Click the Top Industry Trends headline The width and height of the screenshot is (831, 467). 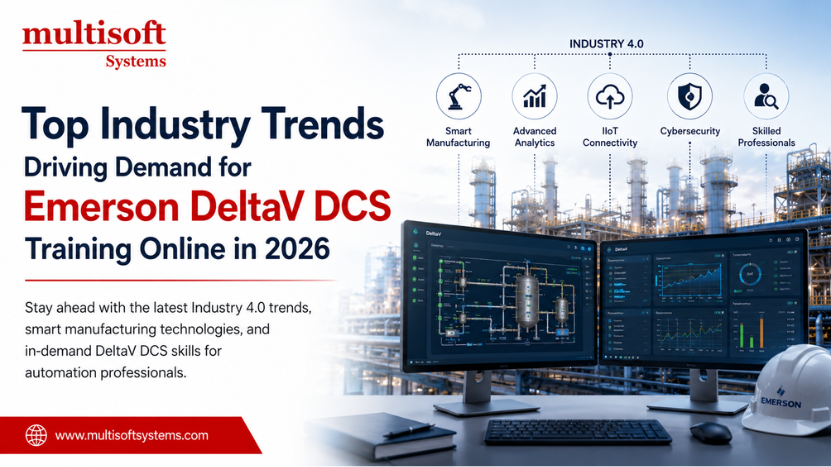[202, 125]
